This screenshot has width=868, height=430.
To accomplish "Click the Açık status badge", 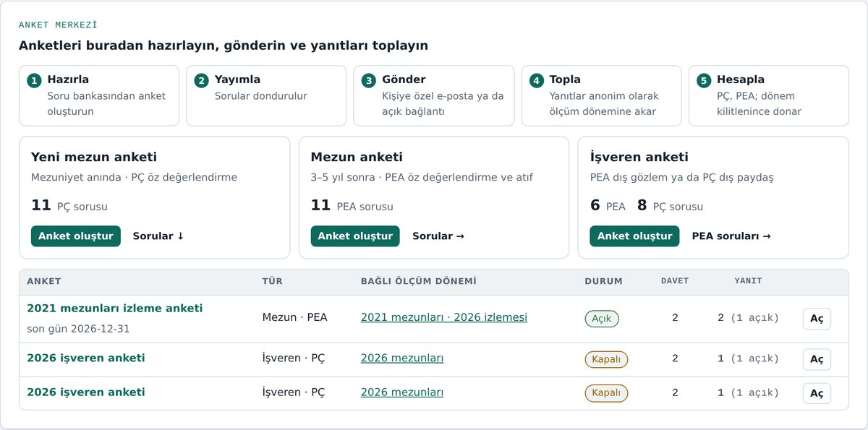I will [602, 318].
